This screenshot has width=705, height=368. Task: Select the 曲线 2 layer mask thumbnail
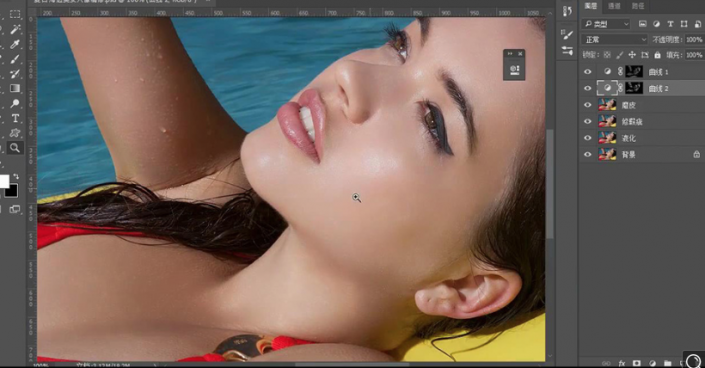[x=634, y=88]
